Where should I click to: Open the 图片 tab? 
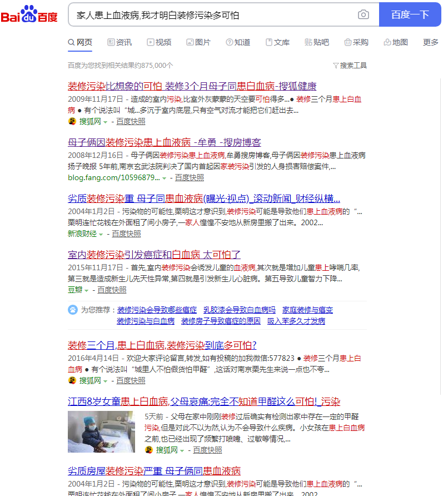(198, 42)
